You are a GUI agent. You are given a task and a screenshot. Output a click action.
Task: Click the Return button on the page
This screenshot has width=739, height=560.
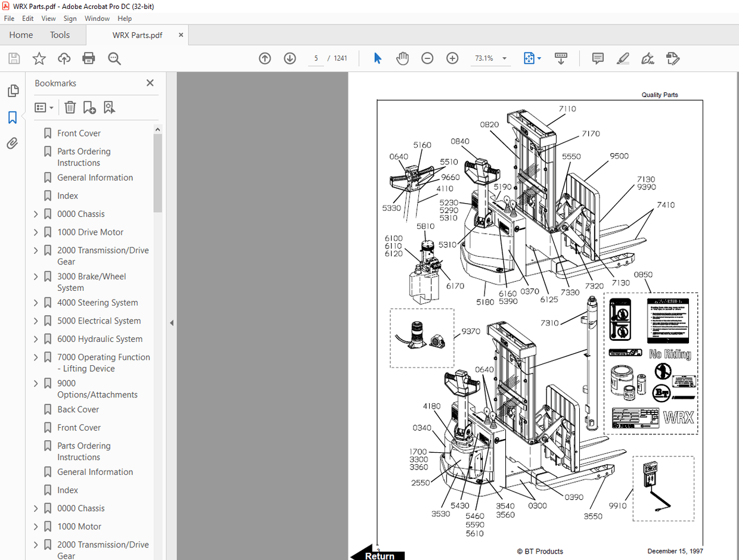click(x=378, y=555)
